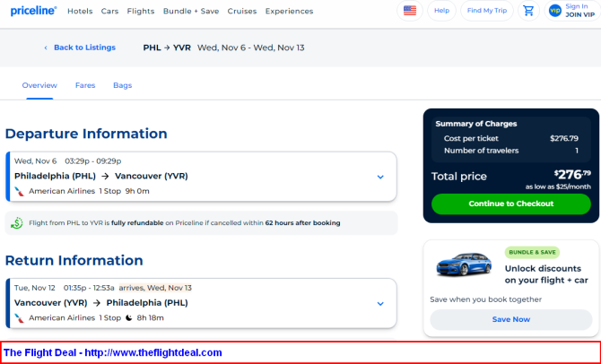
Task: Expand the Vancouver to Philadelphia return details
Action: 380,303
